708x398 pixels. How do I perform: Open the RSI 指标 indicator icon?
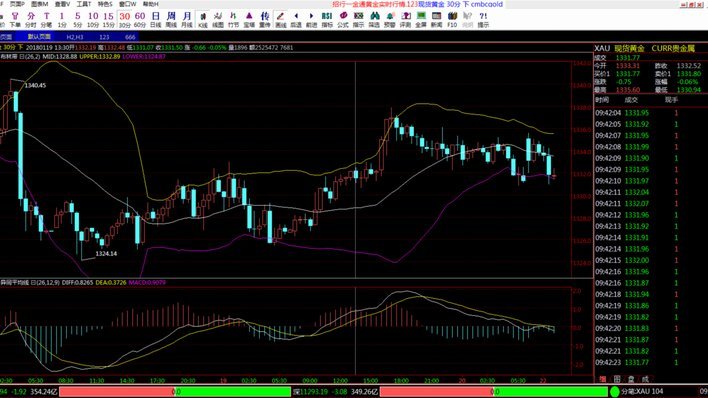(327, 20)
